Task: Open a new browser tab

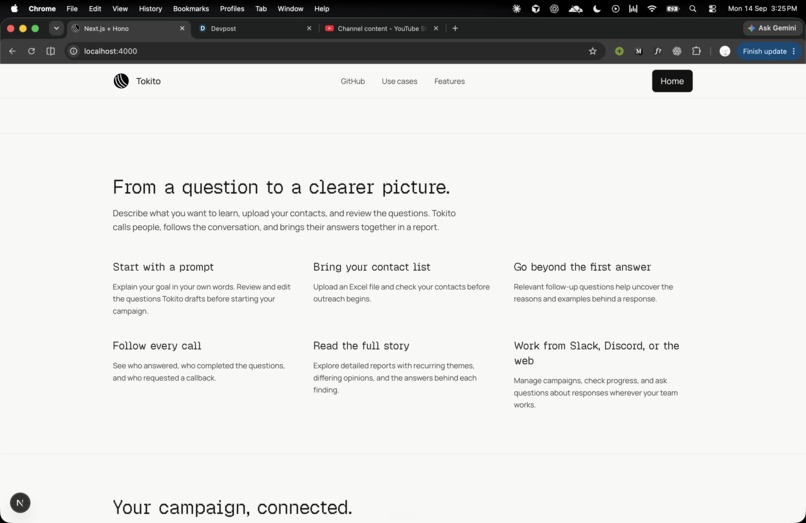Action: (455, 28)
